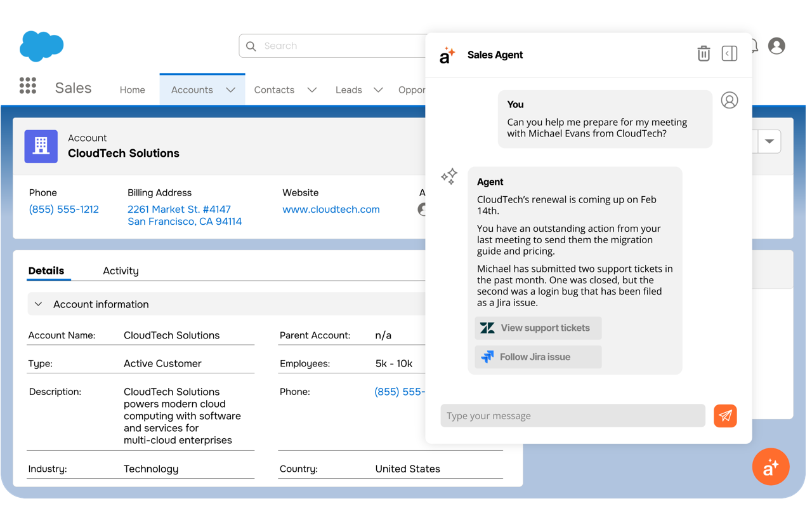
Task: Open the Leads tab dropdown chevron
Action: [x=378, y=90]
